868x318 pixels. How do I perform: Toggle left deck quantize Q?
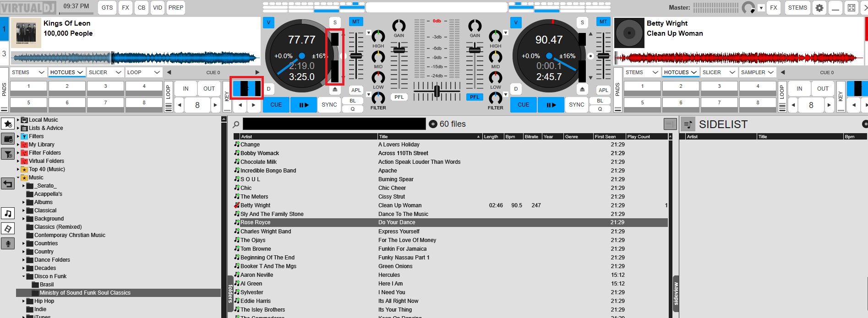[353, 109]
